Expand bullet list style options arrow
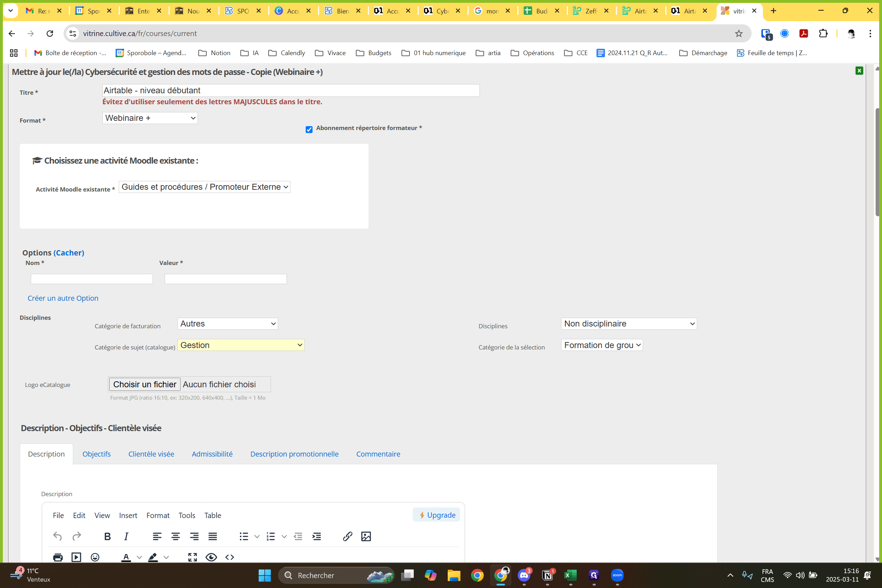Viewport: 882px width, 588px height. pos(257,536)
